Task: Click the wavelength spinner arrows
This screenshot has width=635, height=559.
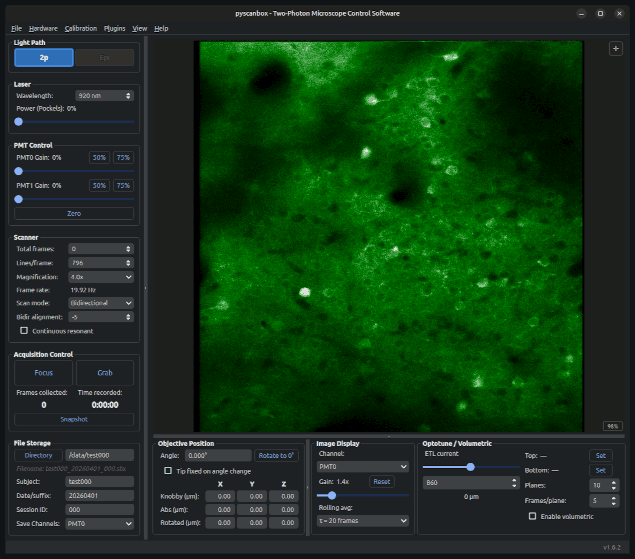Action: 129,95
